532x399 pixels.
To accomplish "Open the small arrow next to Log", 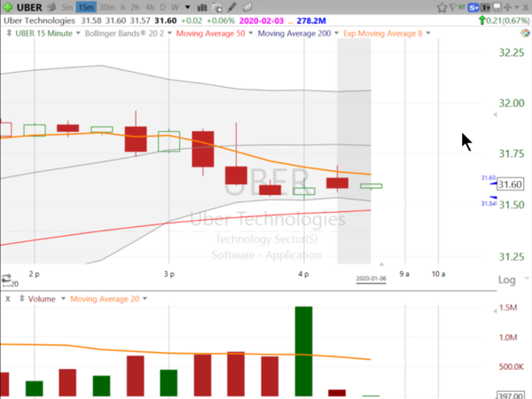I will tap(526, 278).
